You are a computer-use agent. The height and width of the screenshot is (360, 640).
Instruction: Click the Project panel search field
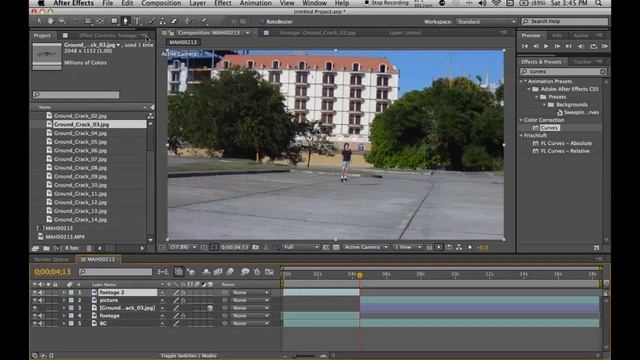click(x=76, y=95)
